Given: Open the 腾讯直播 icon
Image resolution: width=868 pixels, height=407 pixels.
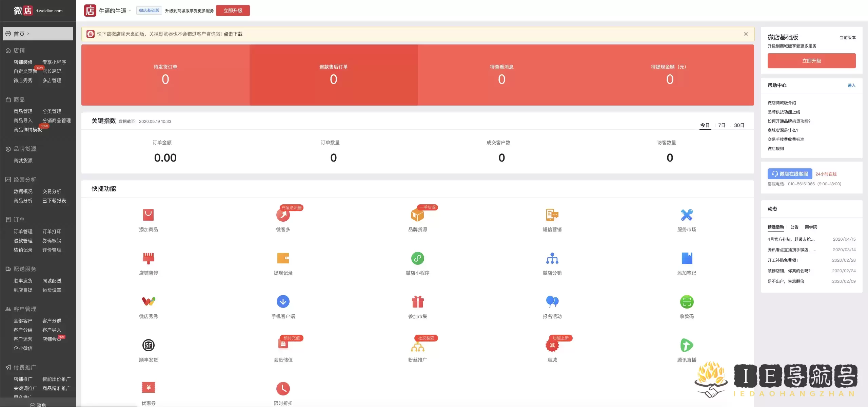Looking at the screenshot, I should click(687, 345).
